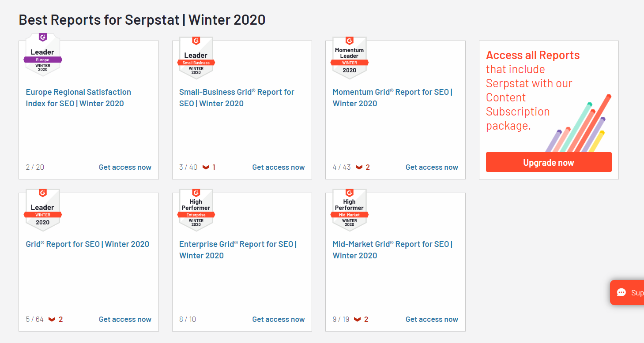Open Grid Report for SEO Winter 2020
This screenshot has height=343, width=644.
pos(87,244)
